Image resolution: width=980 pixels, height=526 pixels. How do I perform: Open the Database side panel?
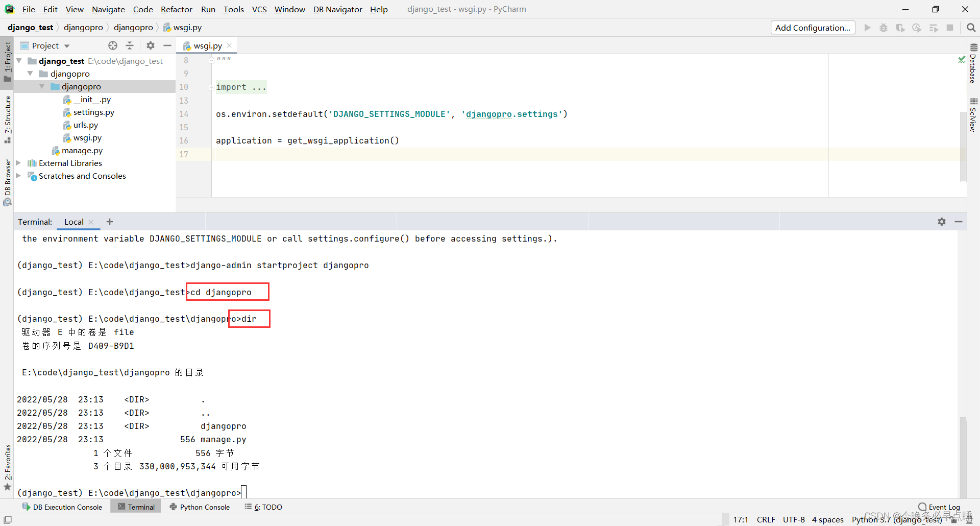[973, 64]
